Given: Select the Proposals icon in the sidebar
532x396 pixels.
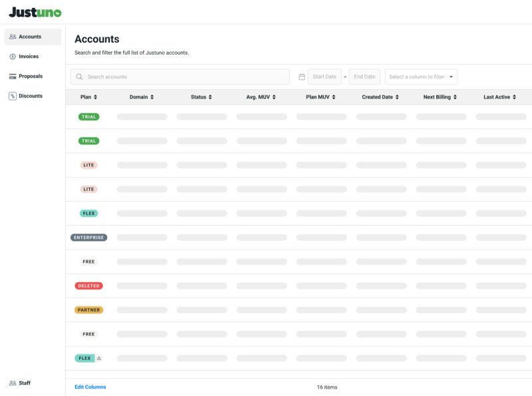Looking at the screenshot, I should click(x=13, y=76).
